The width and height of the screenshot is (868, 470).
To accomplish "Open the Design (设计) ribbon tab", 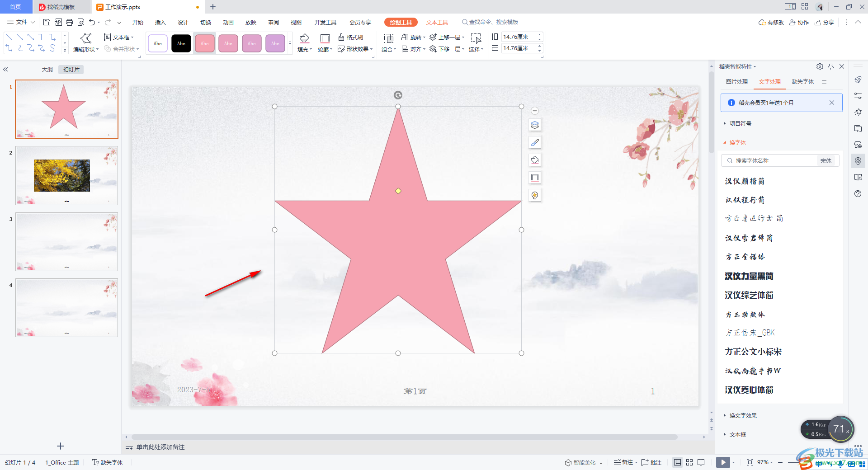I will pos(183,22).
